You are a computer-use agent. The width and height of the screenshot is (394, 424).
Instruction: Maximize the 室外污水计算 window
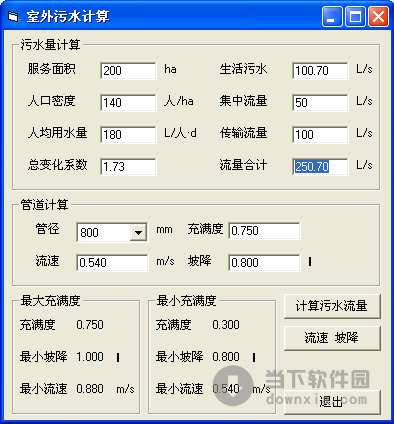click(355, 16)
